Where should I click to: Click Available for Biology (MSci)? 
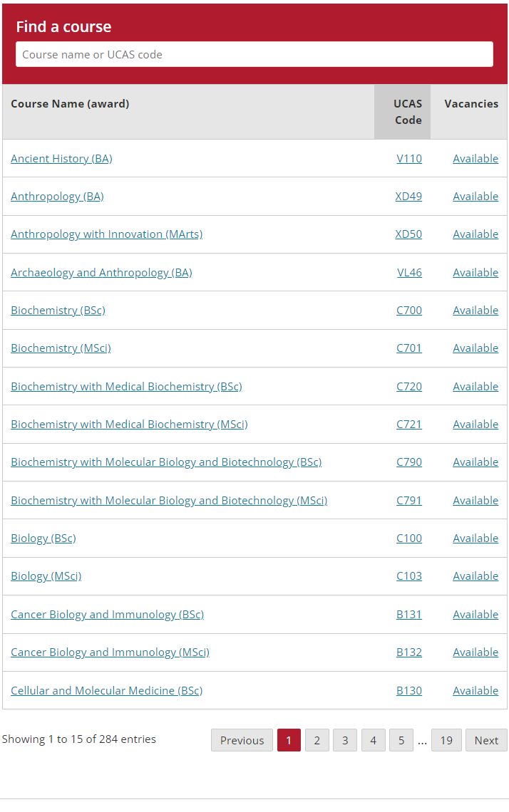click(x=475, y=576)
